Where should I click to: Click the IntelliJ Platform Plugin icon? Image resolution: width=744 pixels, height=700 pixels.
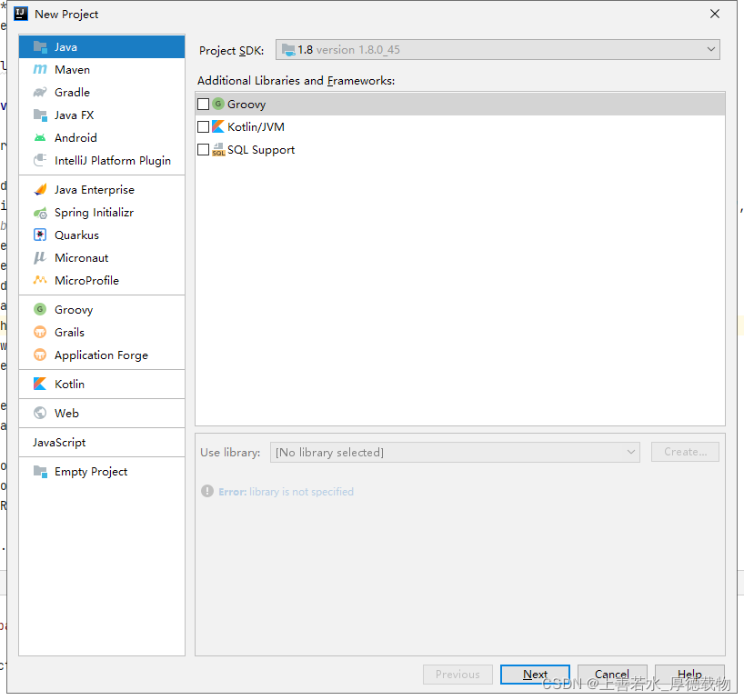coord(40,160)
